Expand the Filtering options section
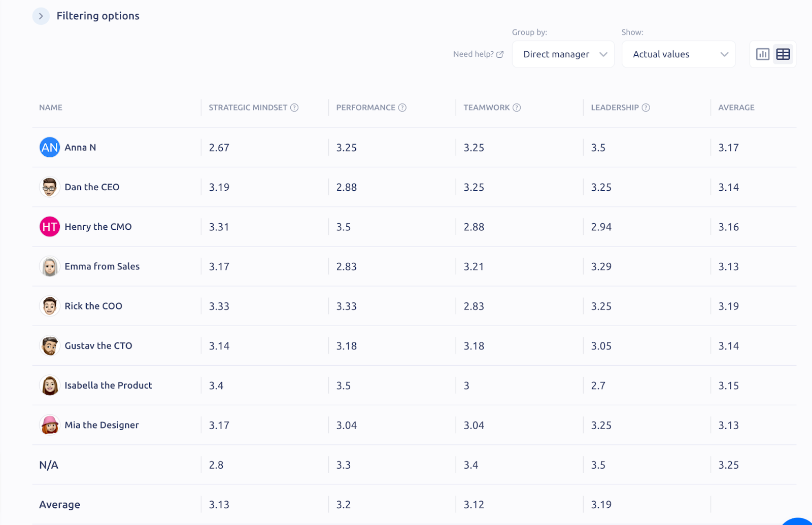Viewport: 812px width, 525px height. [41, 16]
